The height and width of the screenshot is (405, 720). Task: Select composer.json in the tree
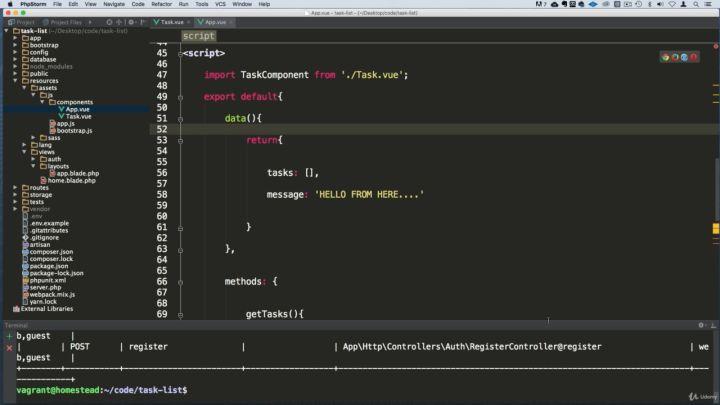[51, 252]
